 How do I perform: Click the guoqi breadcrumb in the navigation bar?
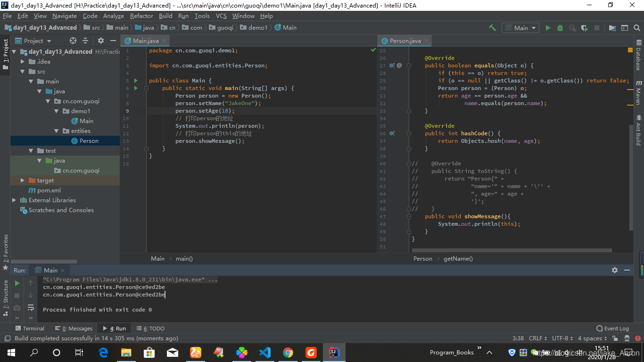225,28
